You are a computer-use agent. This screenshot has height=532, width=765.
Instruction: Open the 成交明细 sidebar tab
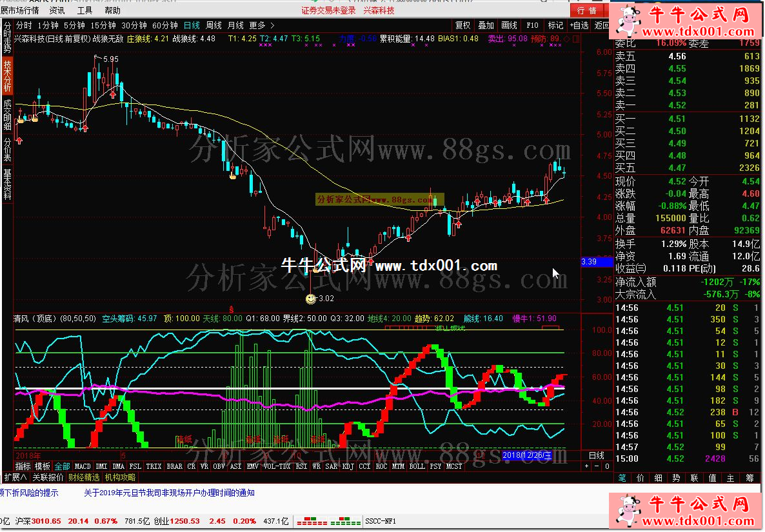coord(7,115)
